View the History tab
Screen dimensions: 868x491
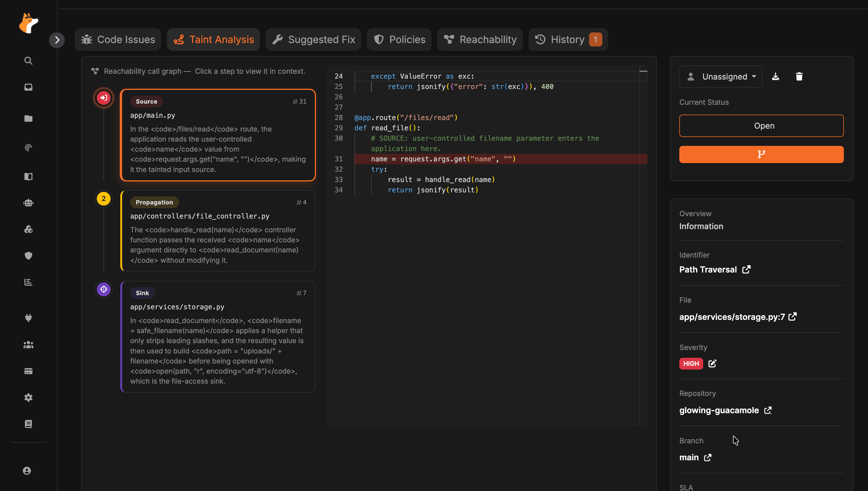pyautogui.click(x=568, y=39)
